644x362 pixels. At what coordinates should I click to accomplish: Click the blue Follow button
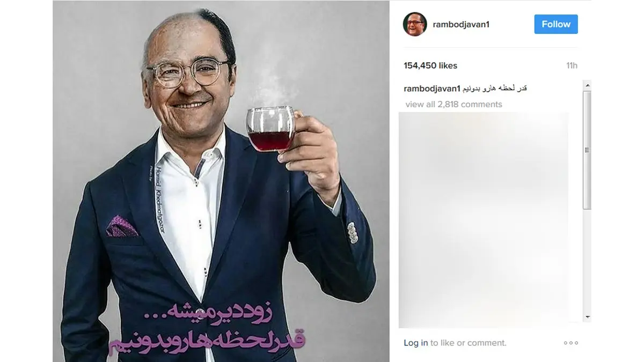(556, 24)
